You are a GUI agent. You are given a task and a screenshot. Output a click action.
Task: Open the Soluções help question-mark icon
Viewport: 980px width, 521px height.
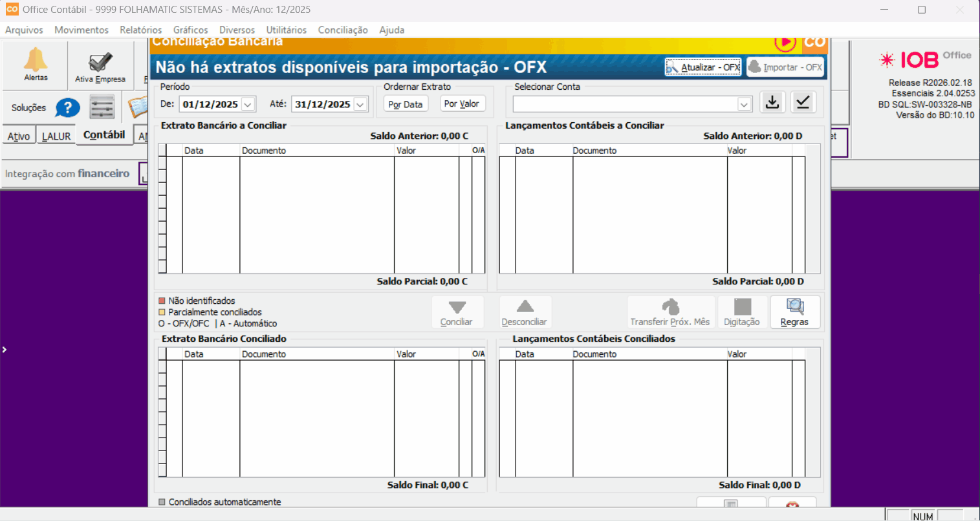tap(68, 108)
